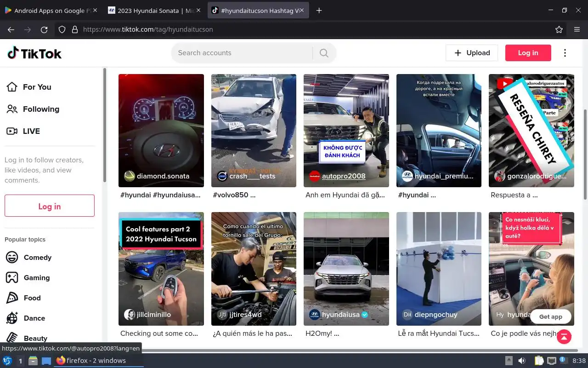Select the Dance topic icon
588x368 pixels.
coord(12,318)
